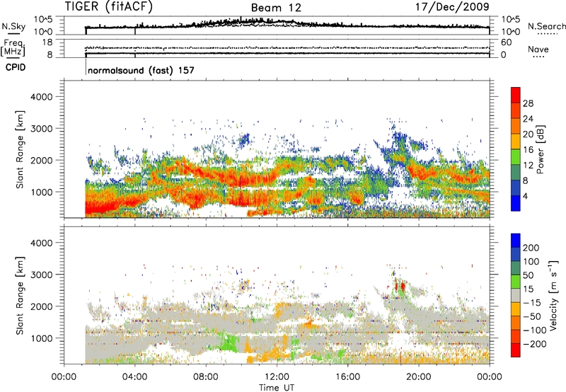Click the 20:00 time axis label
This screenshot has width=566, height=392.
(x=419, y=377)
